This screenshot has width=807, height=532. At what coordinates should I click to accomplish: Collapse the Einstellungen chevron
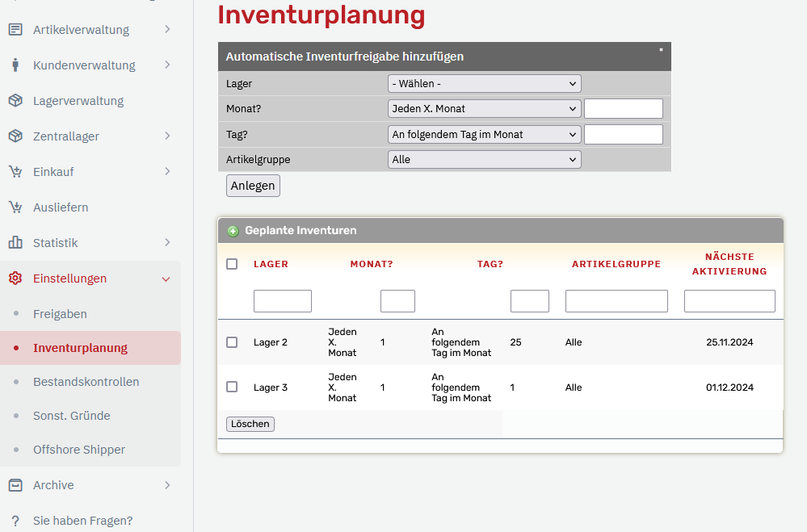(166, 279)
